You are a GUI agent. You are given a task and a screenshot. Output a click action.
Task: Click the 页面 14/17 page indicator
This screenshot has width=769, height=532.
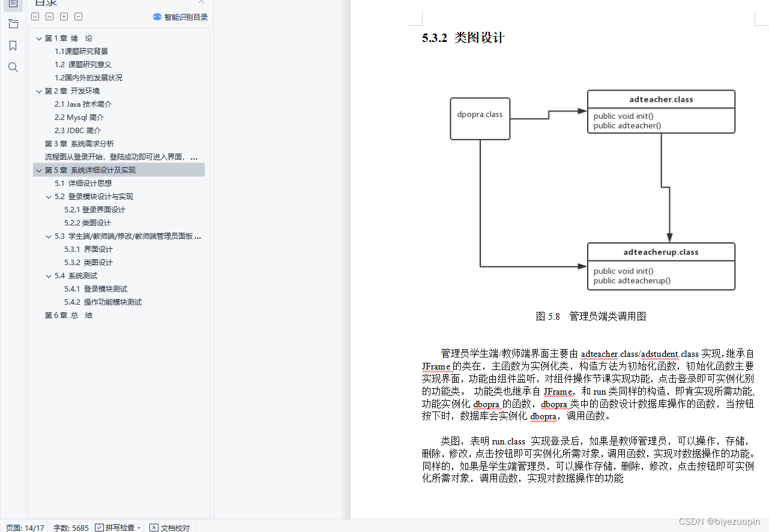click(x=25, y=528)
